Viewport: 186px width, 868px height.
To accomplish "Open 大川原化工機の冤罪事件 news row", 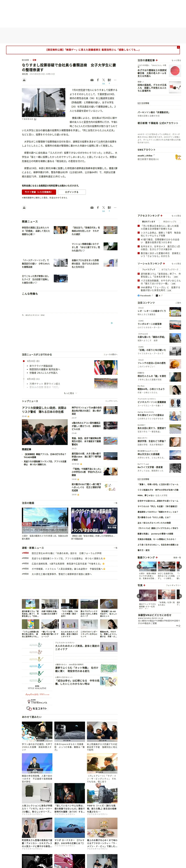I will coord(61,574).
